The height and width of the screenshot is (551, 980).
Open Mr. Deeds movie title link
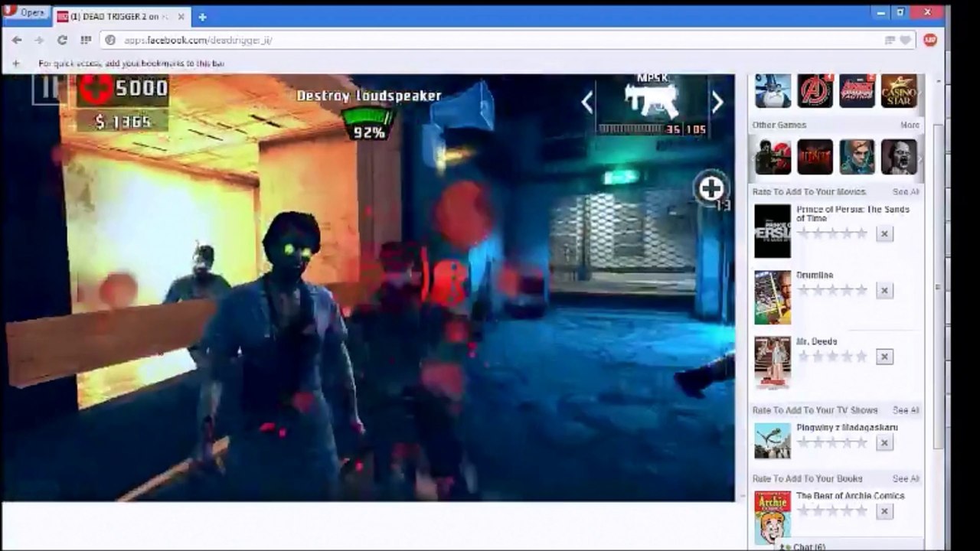(817, 341)
